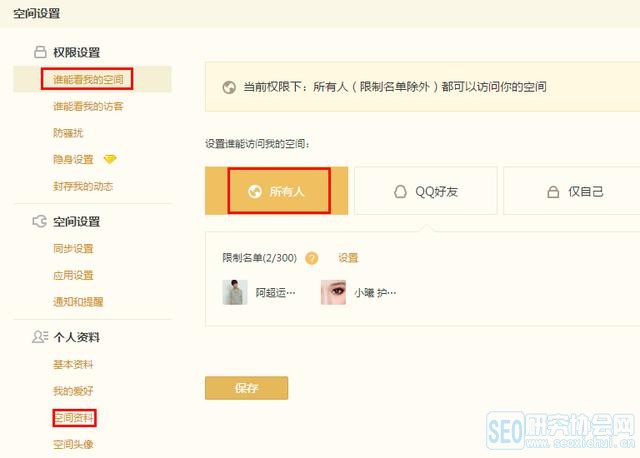Click the gear icon beside 空间设置
The width and height of the screenshot is (640, 458).
(40, 221)
